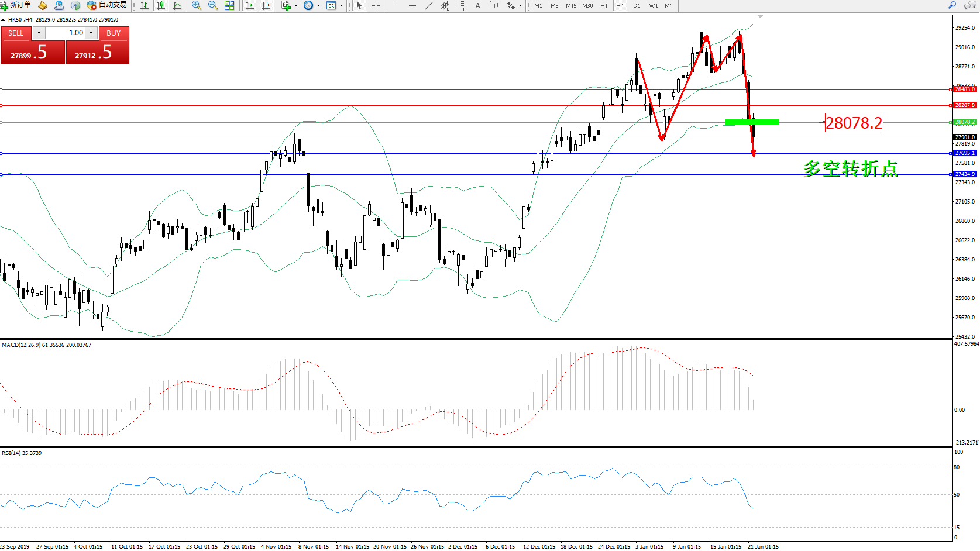The height and width of the screenshot is (551, 980).
Task: Click the Zoom In magnifier icon
Action: (x=197, y=5)
